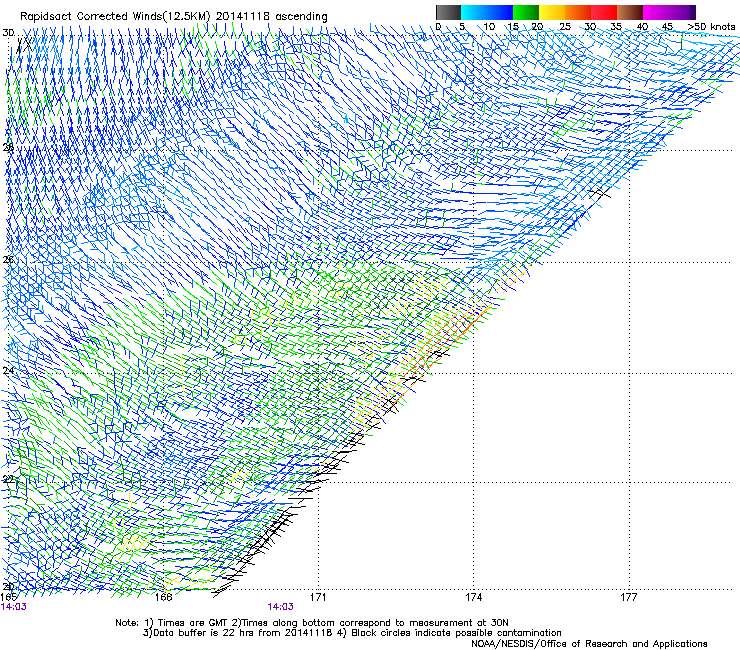Click the latitude axis label '30'
The width and height of the screenshot is (740, 650).
pyautogui.click(x=8, y=33)
